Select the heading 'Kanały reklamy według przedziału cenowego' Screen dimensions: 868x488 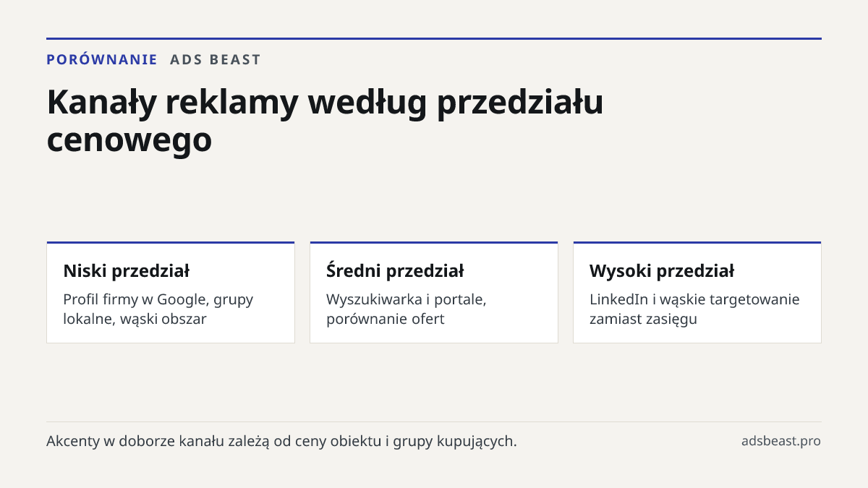325,121
